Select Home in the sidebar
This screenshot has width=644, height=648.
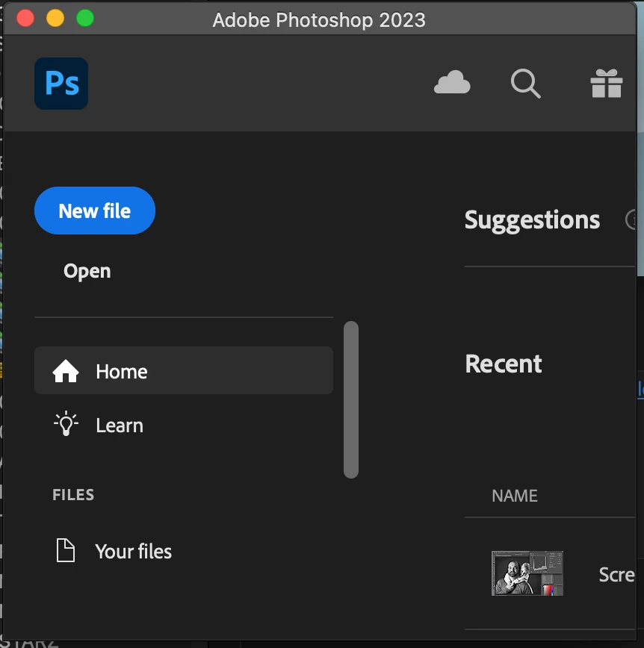(x=184, y=370)
